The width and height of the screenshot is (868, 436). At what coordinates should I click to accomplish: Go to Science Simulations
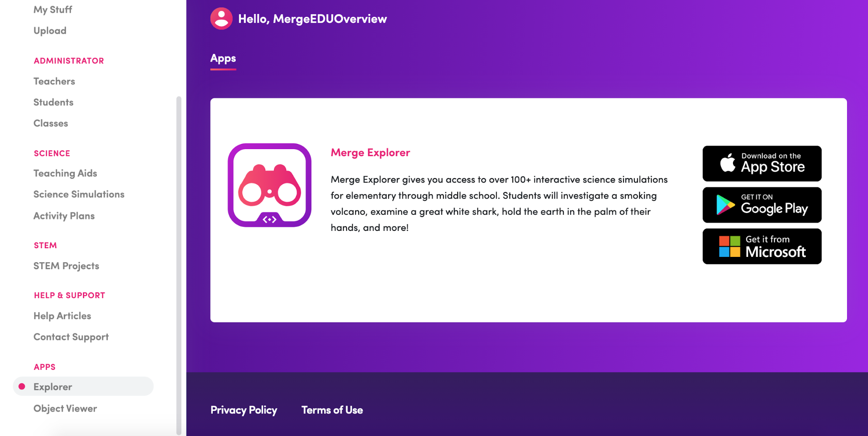pyautogui.click(x=79, y=194)
